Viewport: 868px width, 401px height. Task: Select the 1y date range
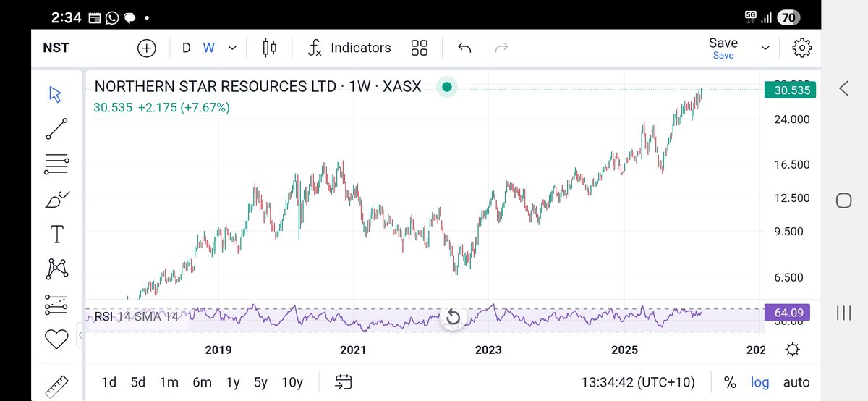tap(233, 382)
